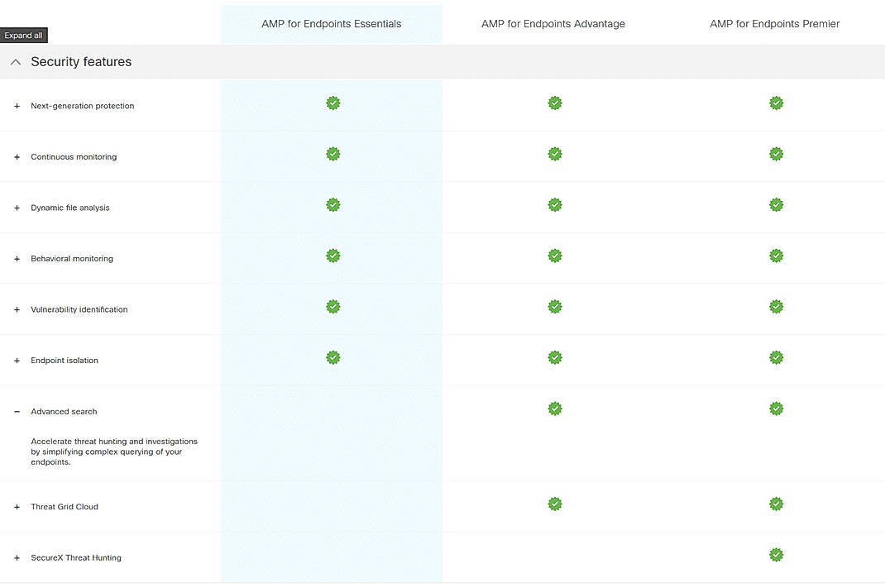This screenshot has width=885, height=588.
Task: Click Essentials checkmark for Behavioral monitoring
Action: [x=333, y=256]
